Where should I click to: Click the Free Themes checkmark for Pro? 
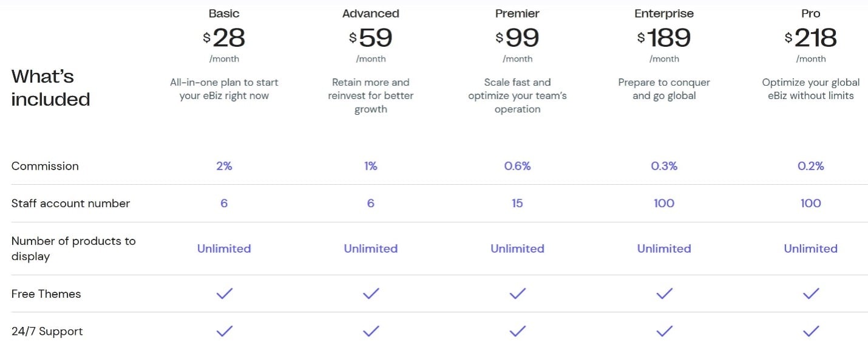point(811,294)
